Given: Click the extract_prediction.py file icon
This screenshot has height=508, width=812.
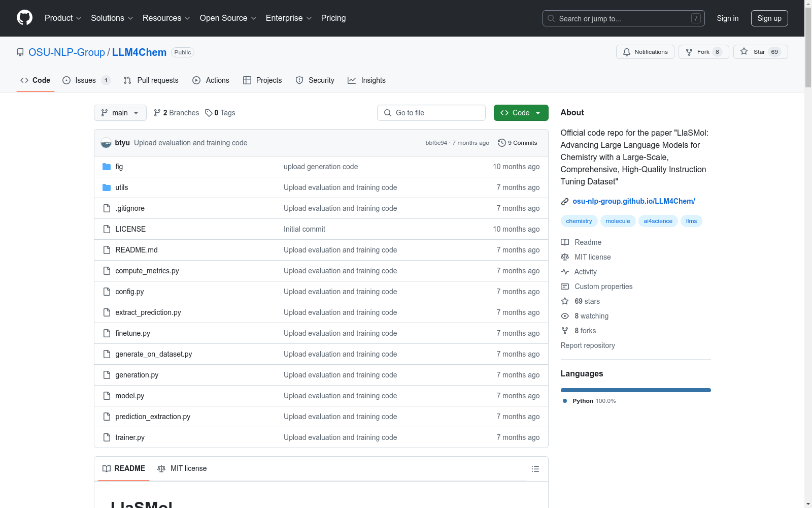Looking at the screenshot, I should 107,312.
